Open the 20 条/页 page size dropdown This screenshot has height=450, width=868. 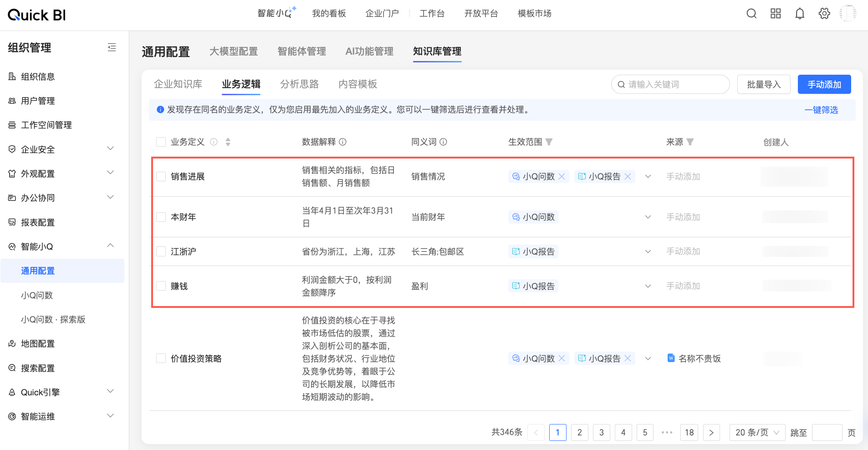coord(757,432)
